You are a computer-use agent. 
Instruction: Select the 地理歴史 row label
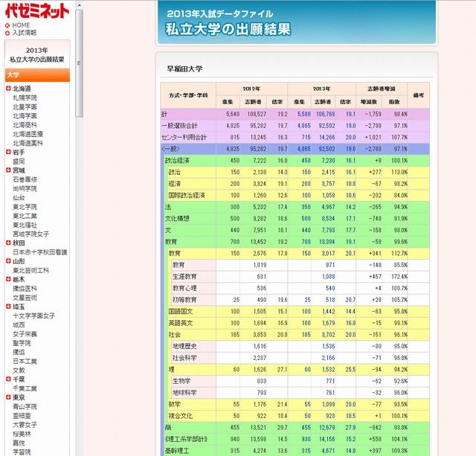[184, 346]
